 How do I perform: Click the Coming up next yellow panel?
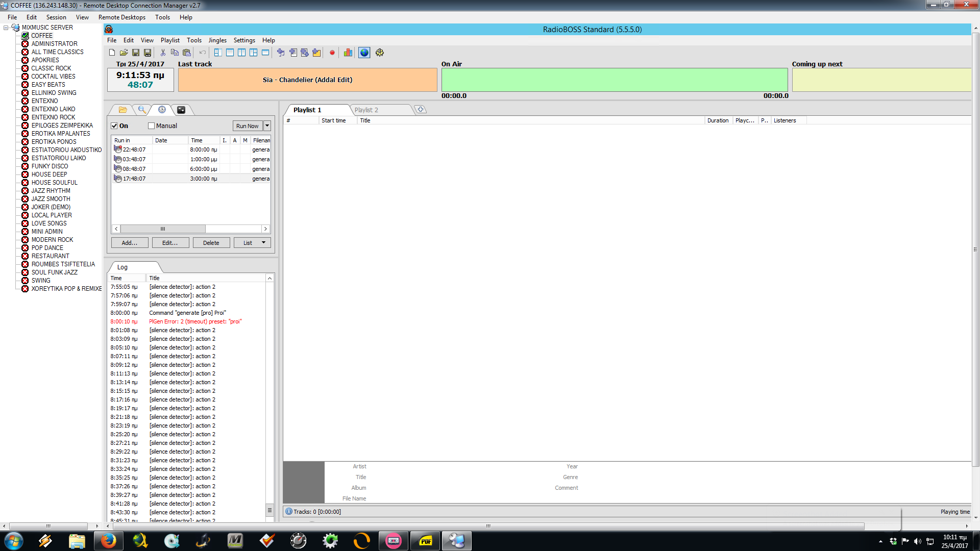pos(881,80)
